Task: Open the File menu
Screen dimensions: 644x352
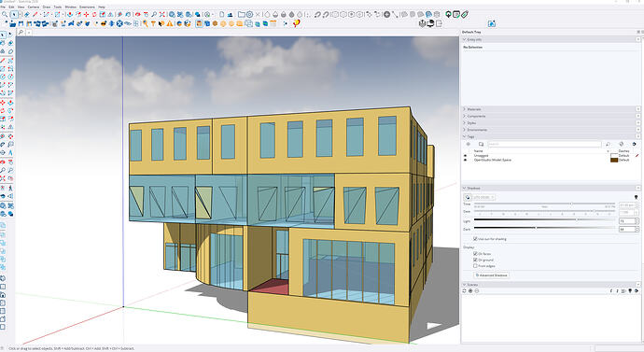Action: pyautogui.click(x=3, y=7)
